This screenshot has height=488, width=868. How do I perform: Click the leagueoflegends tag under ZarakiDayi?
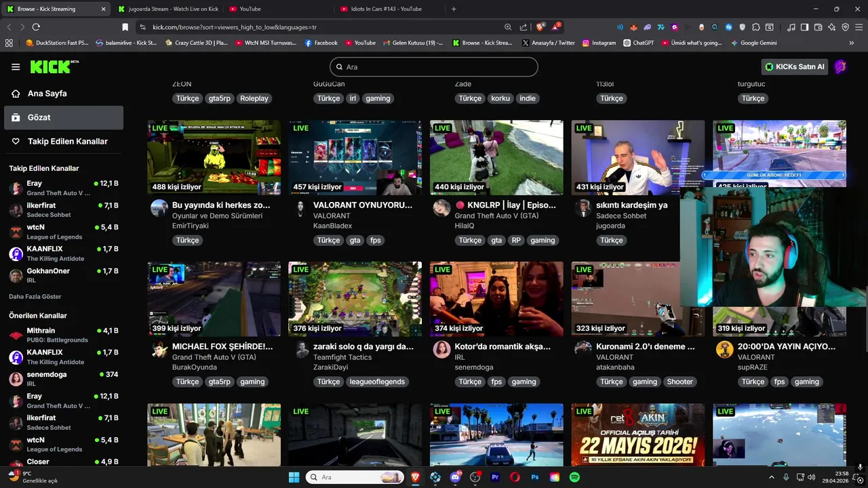point(377,382)
